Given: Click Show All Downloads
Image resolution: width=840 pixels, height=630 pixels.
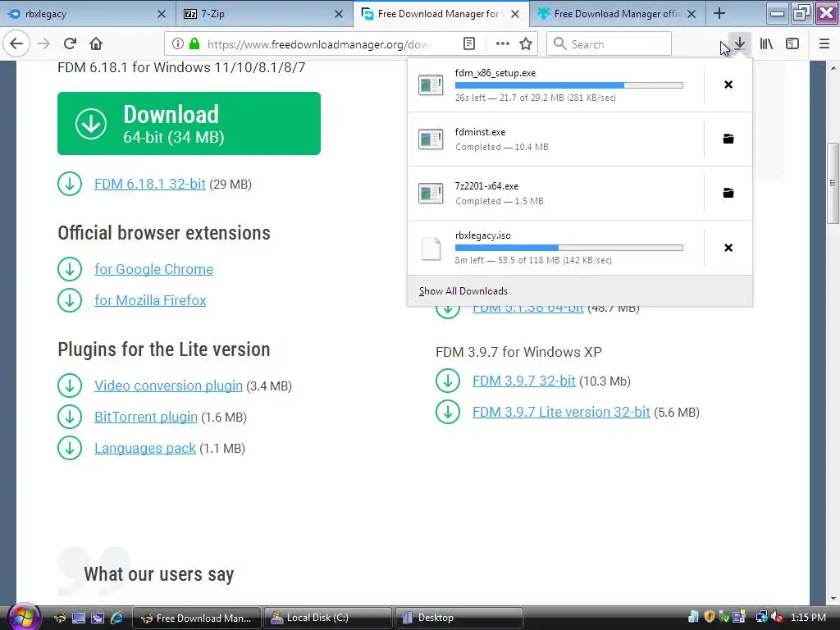Looking at the screenshot, I should [580, 291].
